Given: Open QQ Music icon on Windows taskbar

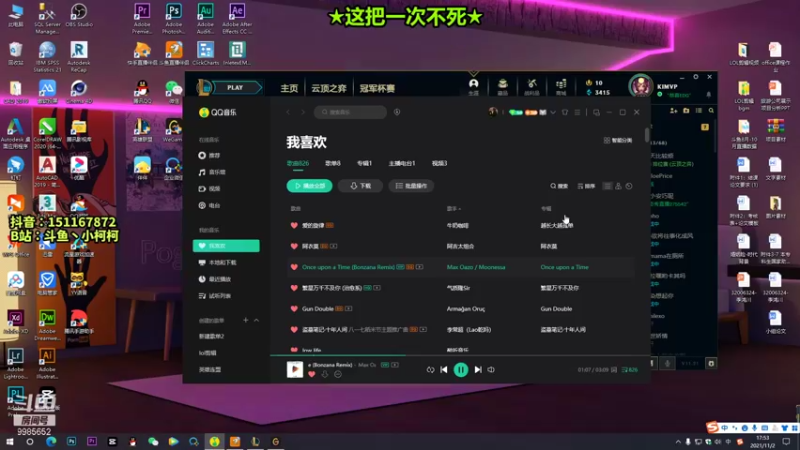Looking at the screenshot, I should click(x=214, y=441).
